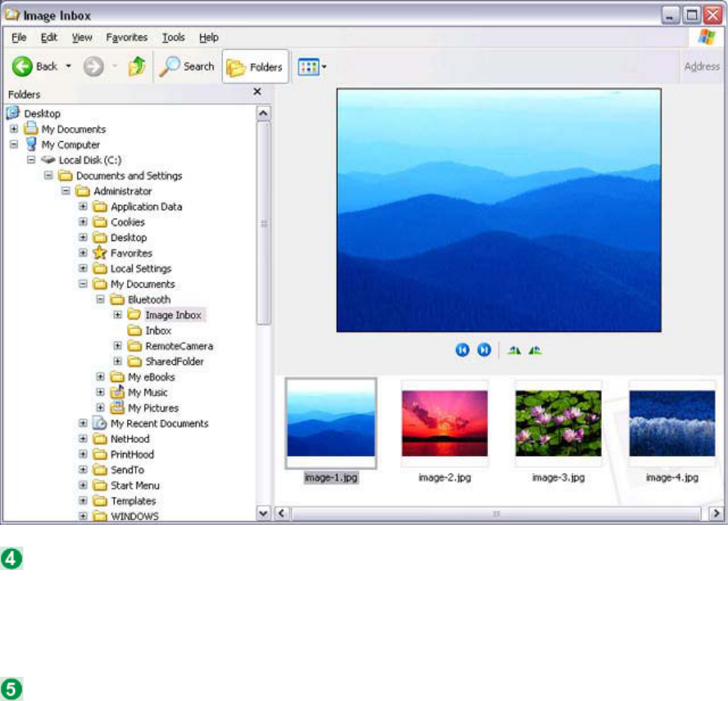Expand the RemoteCamera folder
728x701 pixels.
pyautogui.click(x=118, y=345)
